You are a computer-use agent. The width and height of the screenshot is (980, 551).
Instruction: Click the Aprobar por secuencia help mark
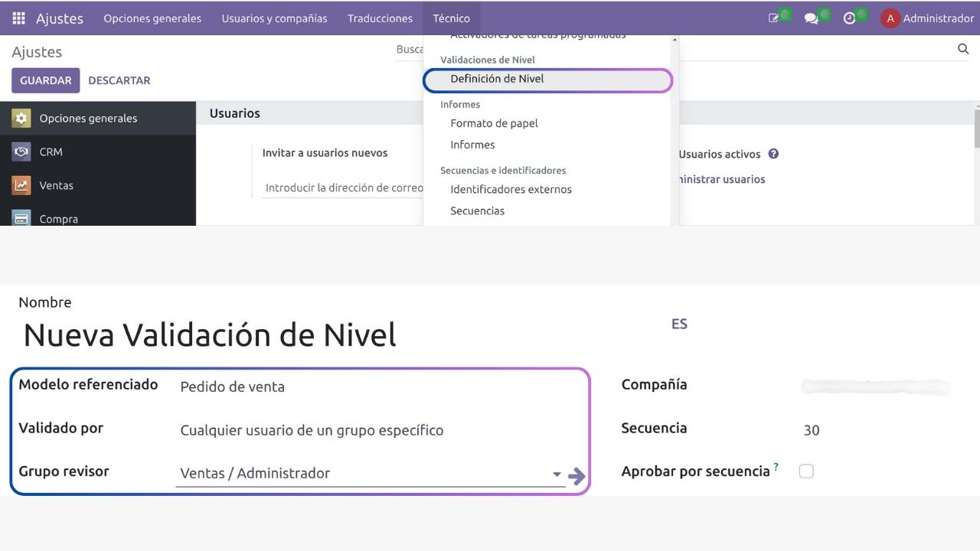(776, 466)
